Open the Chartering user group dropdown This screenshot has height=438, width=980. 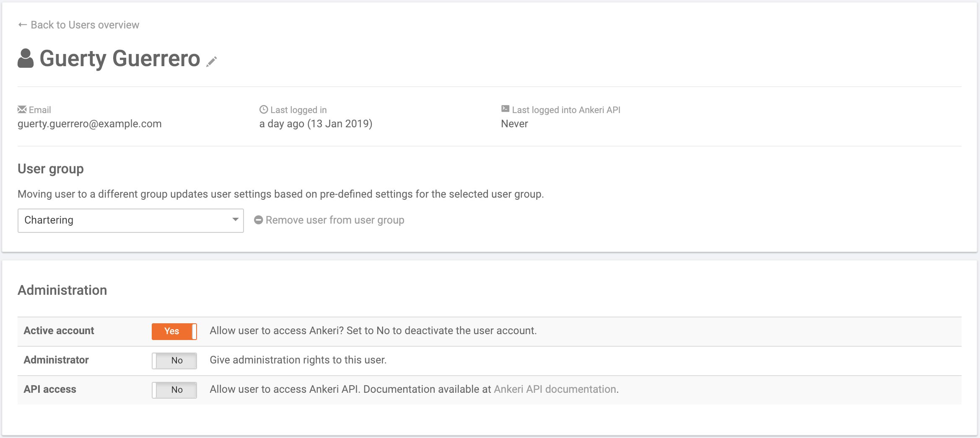(130, 220)
